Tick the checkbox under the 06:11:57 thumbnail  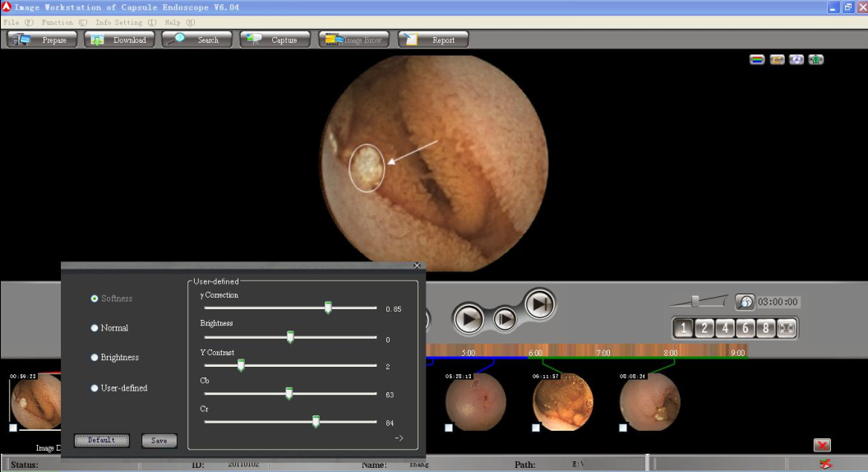(536, 428)
